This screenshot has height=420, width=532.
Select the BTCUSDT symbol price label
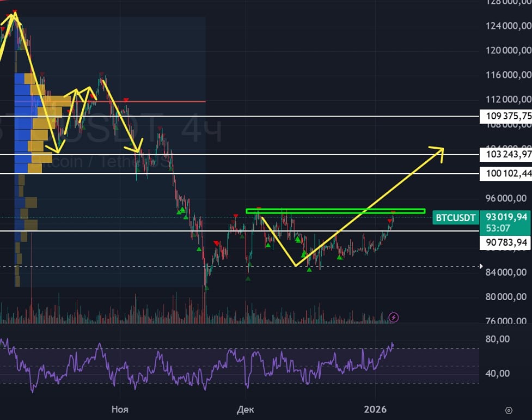tap(455, 218)
